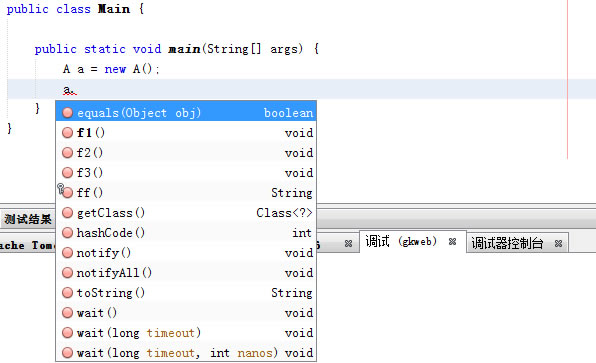Select notifyAll() method entry
Image resolution: width=596 pixels, height=363 pixels.
pyautogui.click(x=186, y=273)
